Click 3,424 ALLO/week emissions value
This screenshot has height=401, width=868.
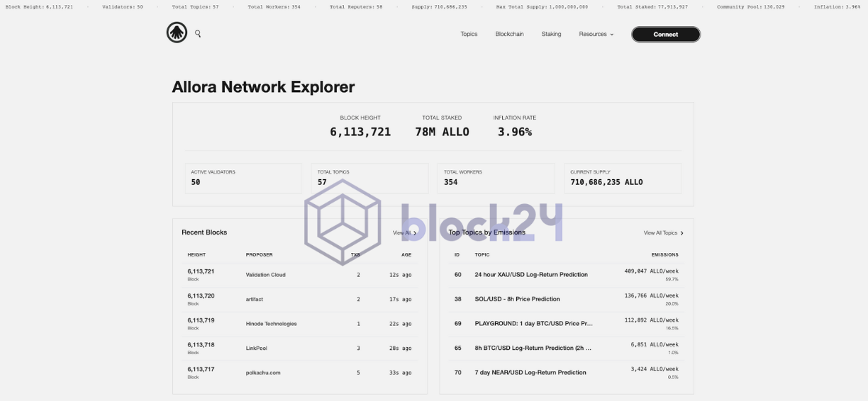click(655, 369)
